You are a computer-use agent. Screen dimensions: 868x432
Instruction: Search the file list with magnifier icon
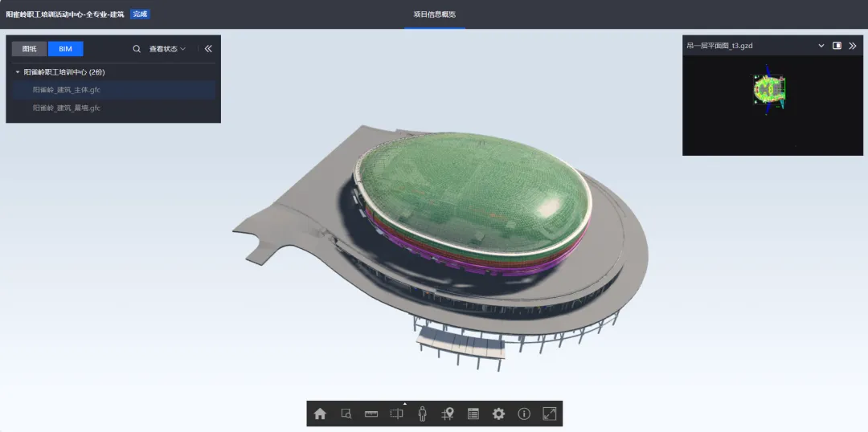(137, 49)
